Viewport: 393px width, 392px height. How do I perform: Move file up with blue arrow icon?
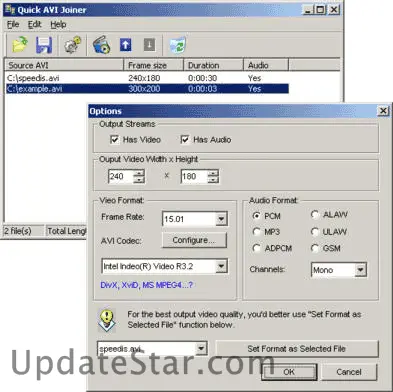126,45
